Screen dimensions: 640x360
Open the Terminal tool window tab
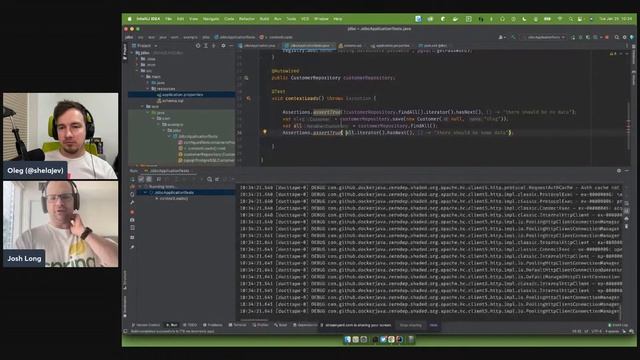click(x=238, y=325)
